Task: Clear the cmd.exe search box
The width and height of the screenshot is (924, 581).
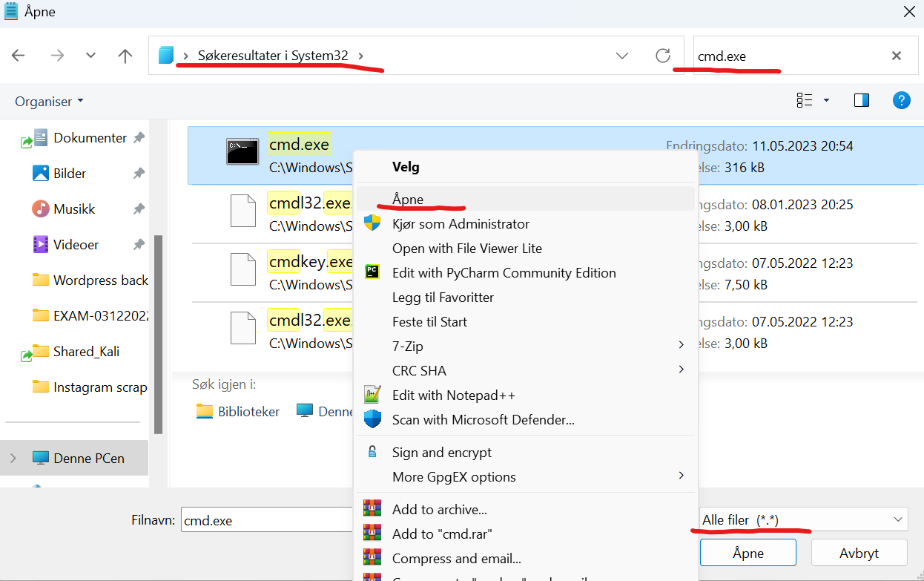Action: click(896, 56)
